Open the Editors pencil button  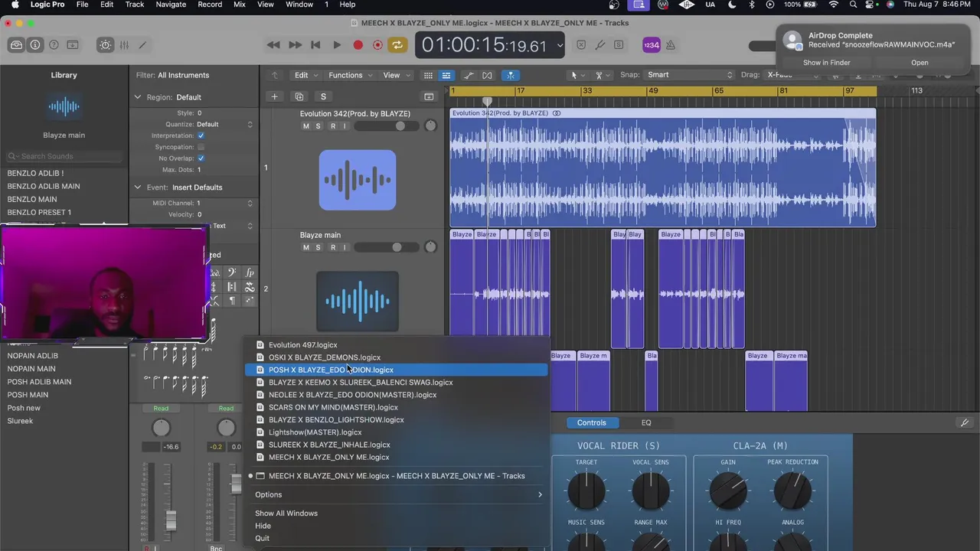point(142,45)
